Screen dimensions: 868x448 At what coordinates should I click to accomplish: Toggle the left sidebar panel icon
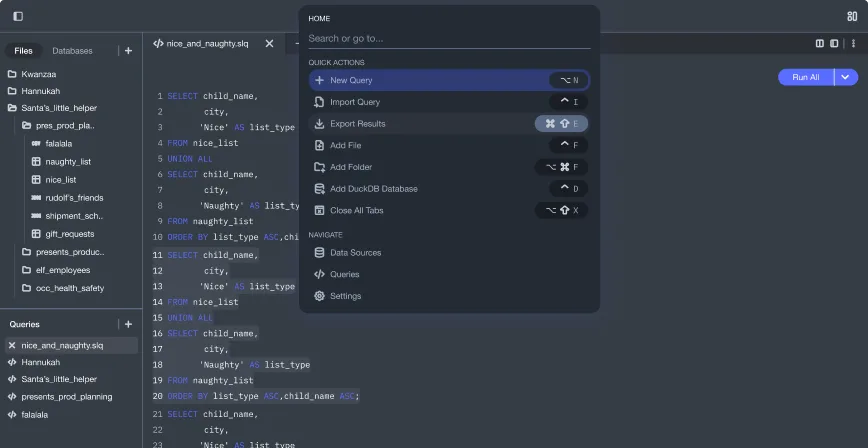[18, 16]
